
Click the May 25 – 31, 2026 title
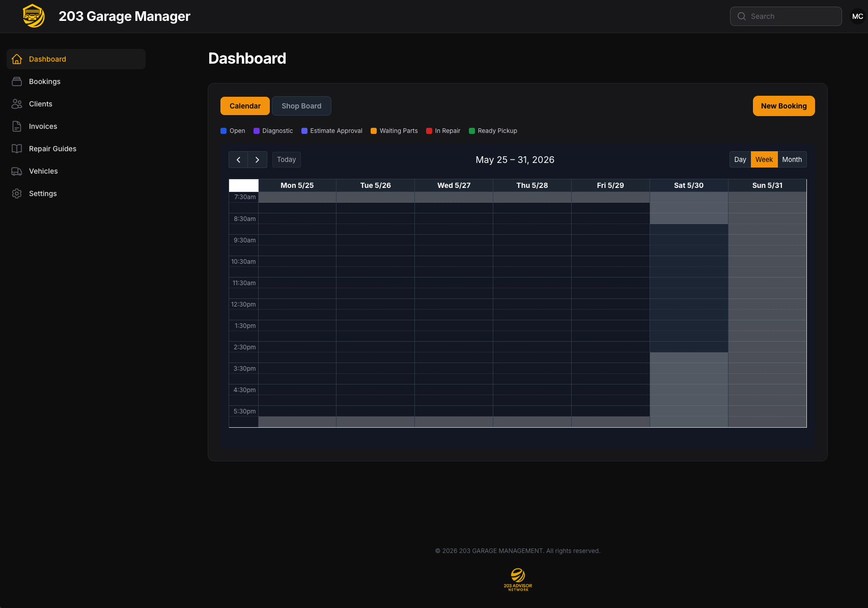pos(515,160)
